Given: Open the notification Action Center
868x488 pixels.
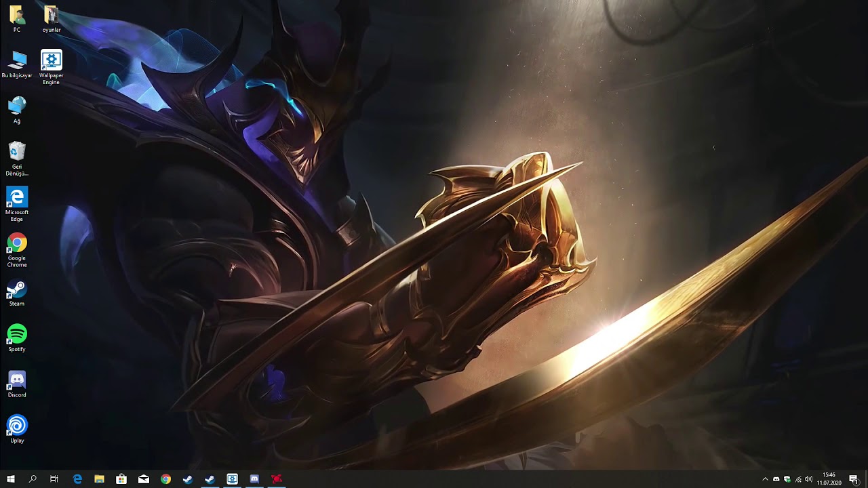Looking at the screenshot, I should tap(854, 479).
